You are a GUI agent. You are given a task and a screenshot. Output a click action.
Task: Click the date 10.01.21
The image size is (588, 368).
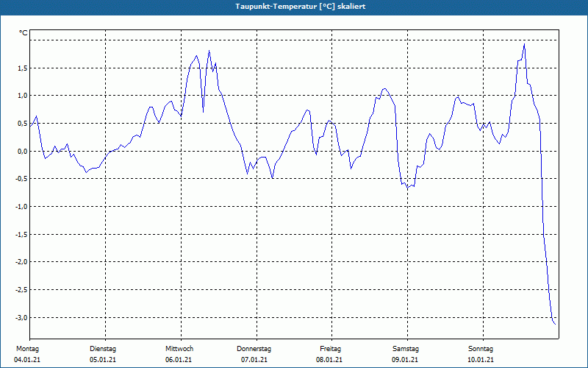481,360
